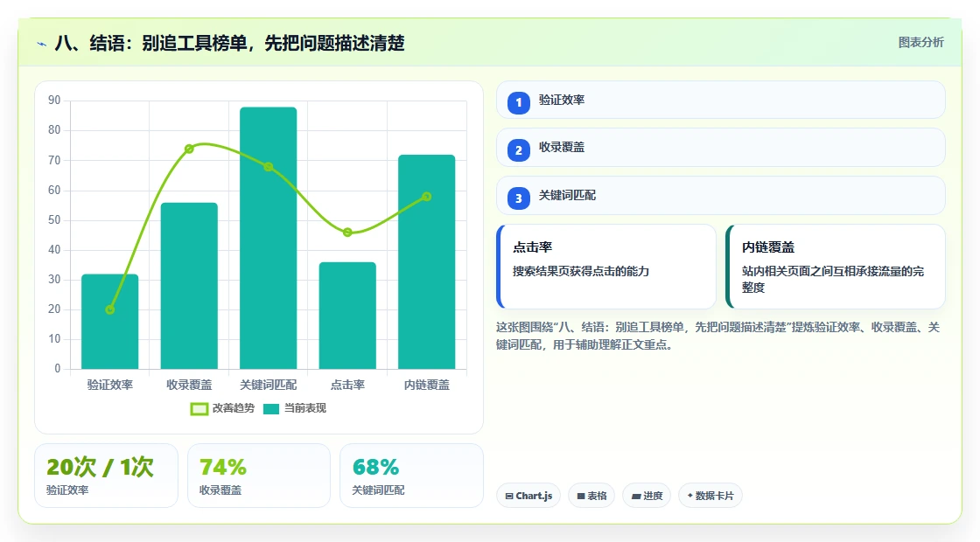Select the 关键词匹配 list item
The height and width of the screenshot is (542, 980).
[x=721, y=196]
